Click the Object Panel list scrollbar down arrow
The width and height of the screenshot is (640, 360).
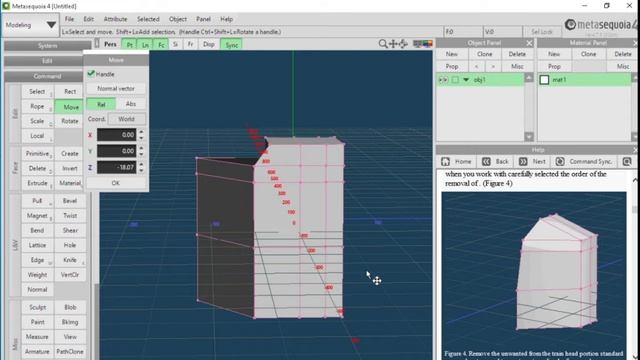(x=529, y=137)
